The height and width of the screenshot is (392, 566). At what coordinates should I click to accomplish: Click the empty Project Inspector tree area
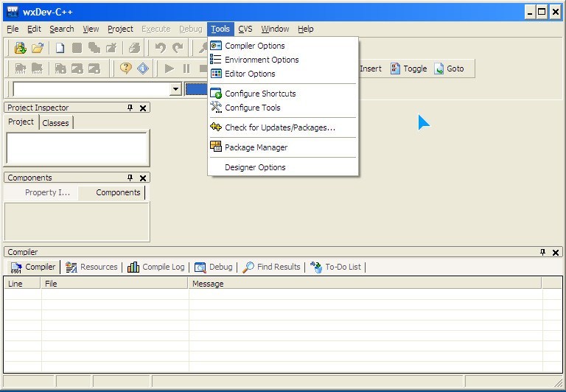click(x=77, y=148)
